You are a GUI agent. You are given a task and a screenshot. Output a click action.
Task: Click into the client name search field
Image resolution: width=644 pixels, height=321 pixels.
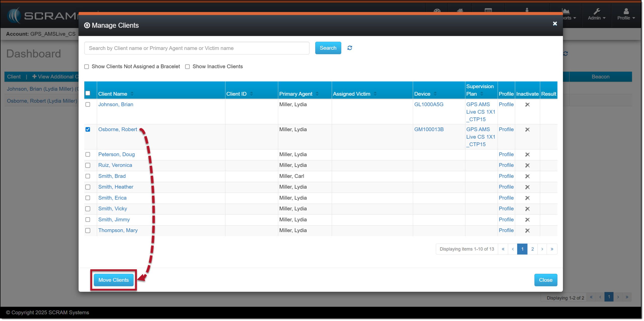pos(196,48)
